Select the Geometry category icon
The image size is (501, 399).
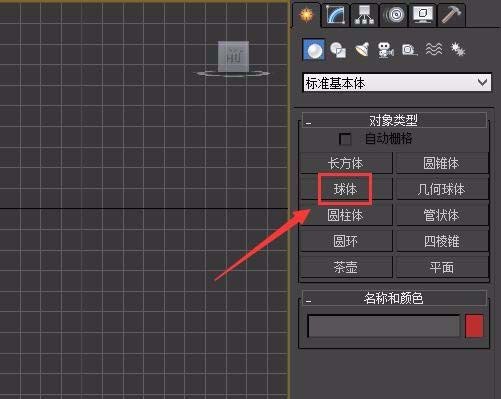314,49
